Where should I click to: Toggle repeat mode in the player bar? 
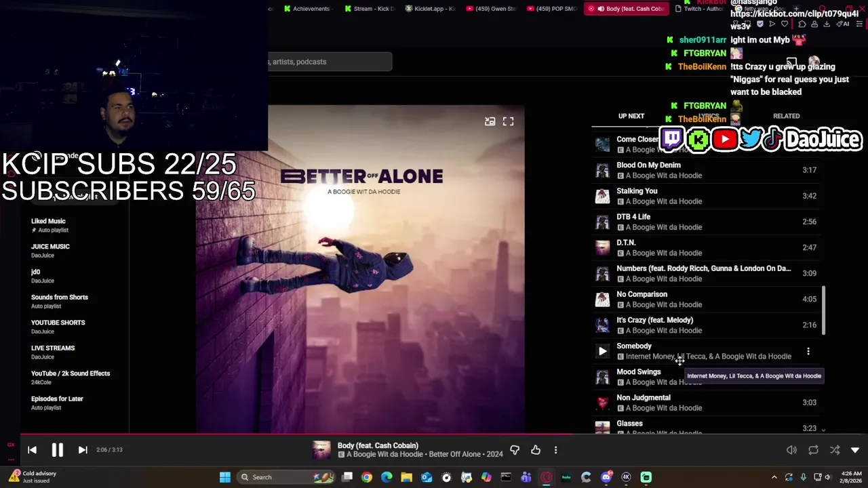(813, 450)
